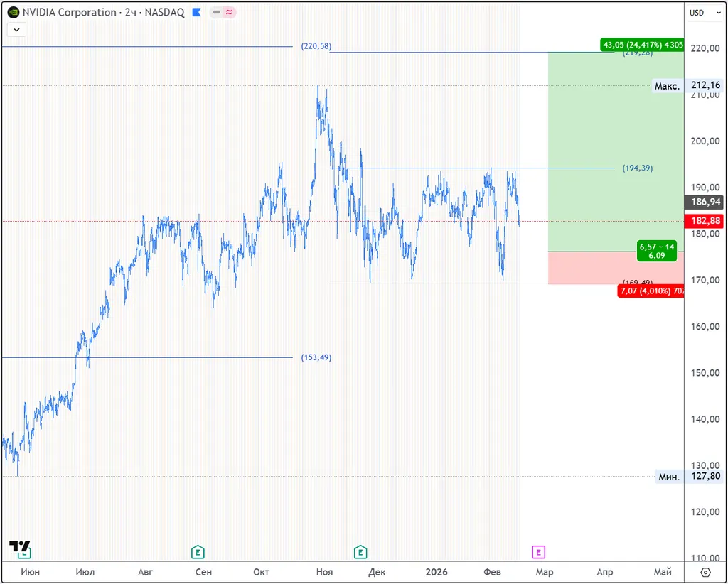Viewport: 728px width, 584px height.
Task: Expand the collapsed legend chevron under title
Action: coord(16,29)
